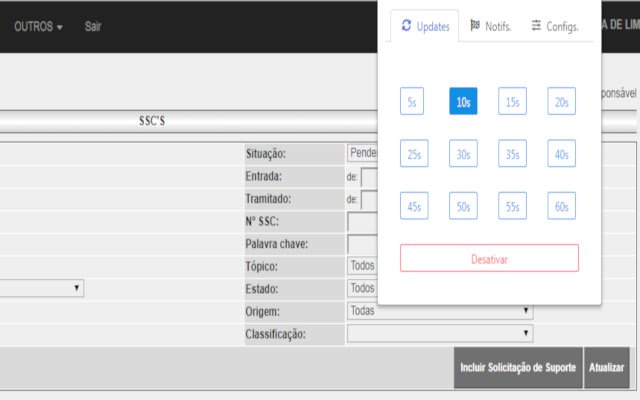Screen dimensions: 640x400
Task: Select the 50s refresh interval
Action: (463, 206)
